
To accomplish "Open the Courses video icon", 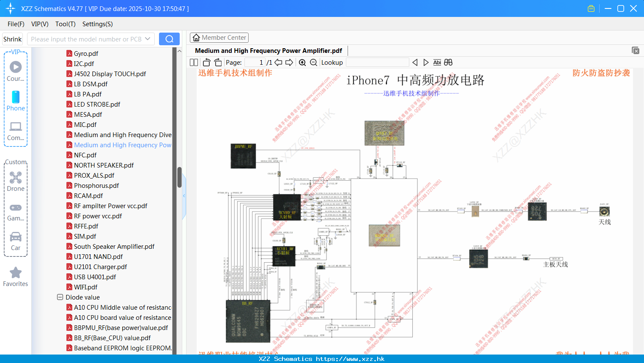I will [16, 67].
